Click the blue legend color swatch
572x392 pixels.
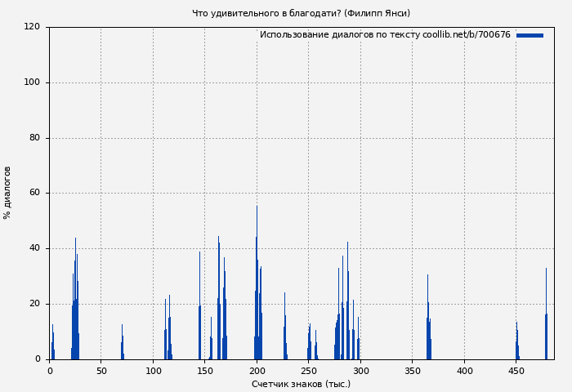530,35
